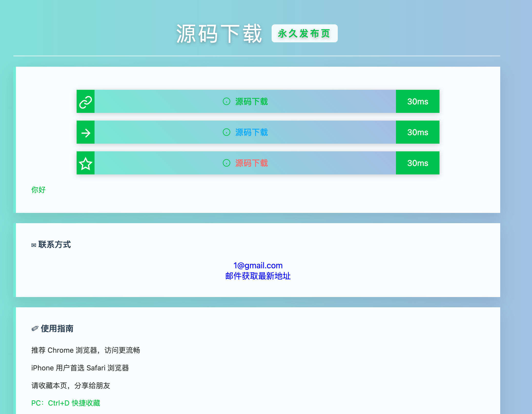Click the green PC：Ctrl+D 快捷收藏 text
This screenshot has width=532, height=414.
tap(66, 403)
